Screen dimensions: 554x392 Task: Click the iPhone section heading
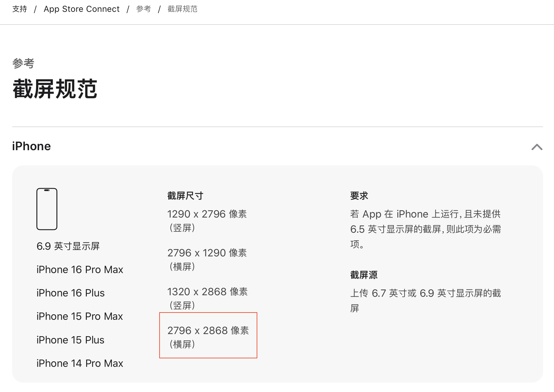click(32, 146)
